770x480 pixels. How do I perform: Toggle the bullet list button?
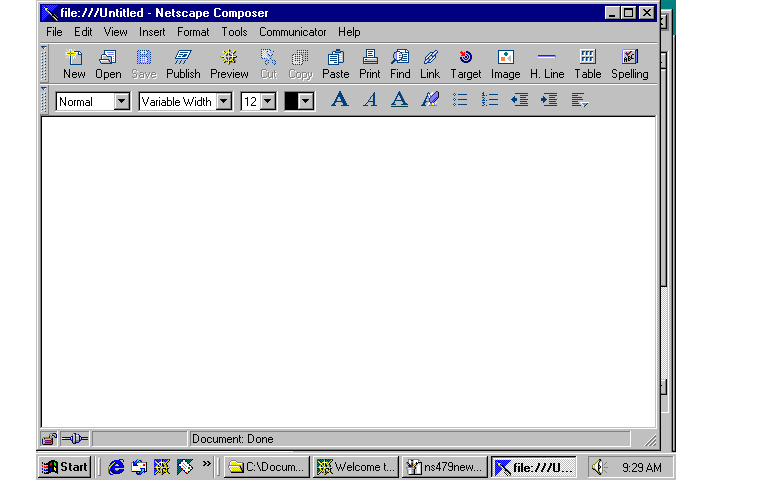click(460, 100)
